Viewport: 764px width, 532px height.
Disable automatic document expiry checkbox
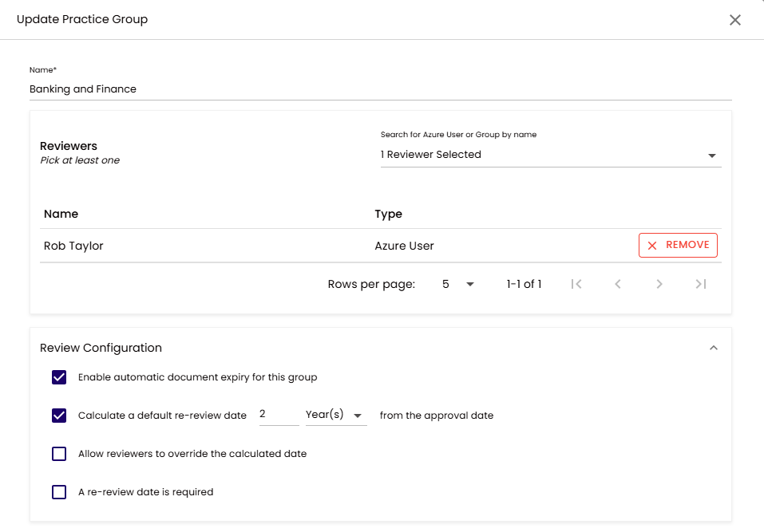coord(59,377)
